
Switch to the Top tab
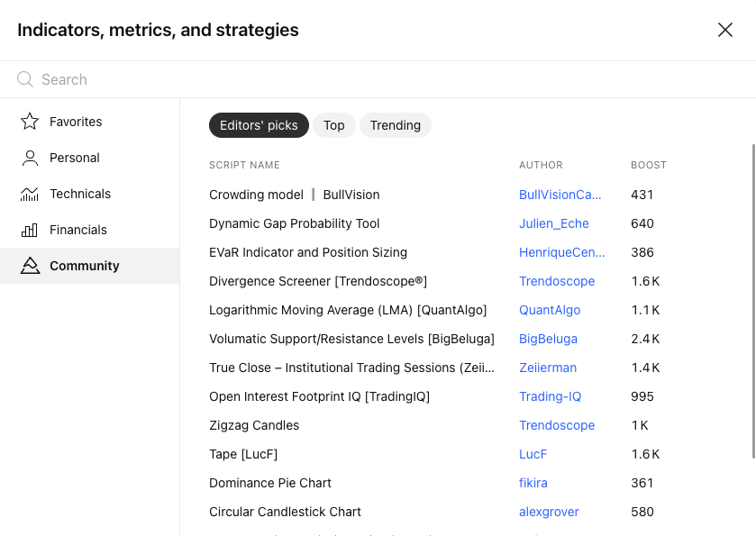click(x=334, y=125)
